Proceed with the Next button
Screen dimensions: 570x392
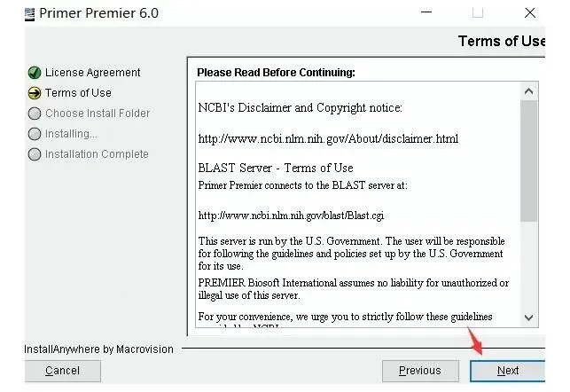pyautogui.click(x=507, y=371)
